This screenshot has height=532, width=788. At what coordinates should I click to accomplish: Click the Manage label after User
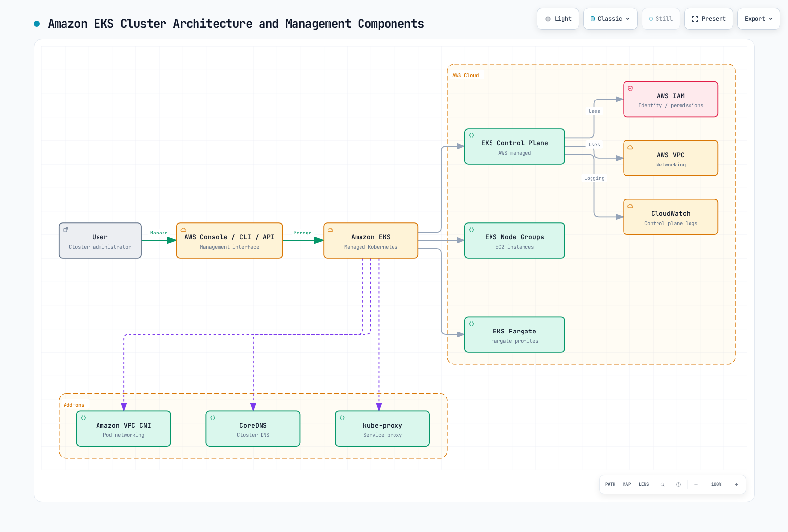click(x=159, y=233)
